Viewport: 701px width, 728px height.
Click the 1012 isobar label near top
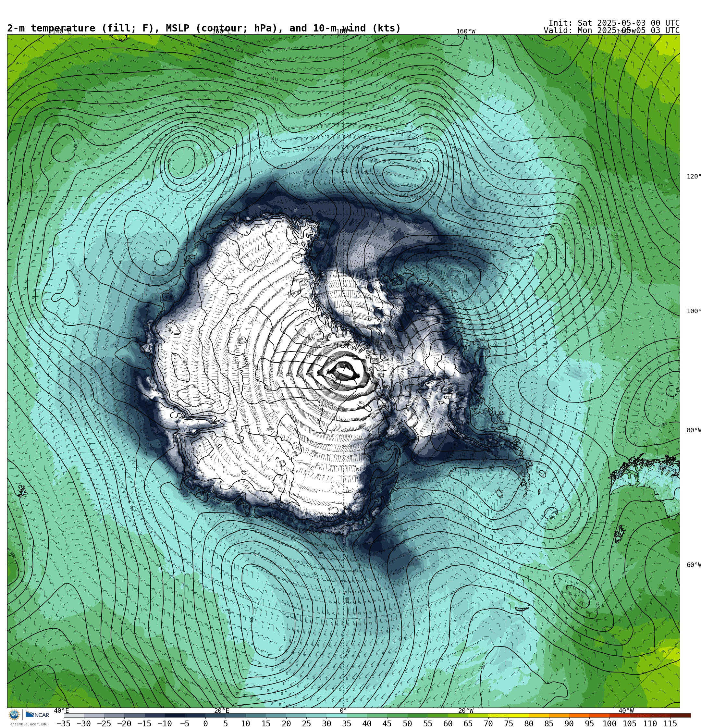click(x=274, y=79)
